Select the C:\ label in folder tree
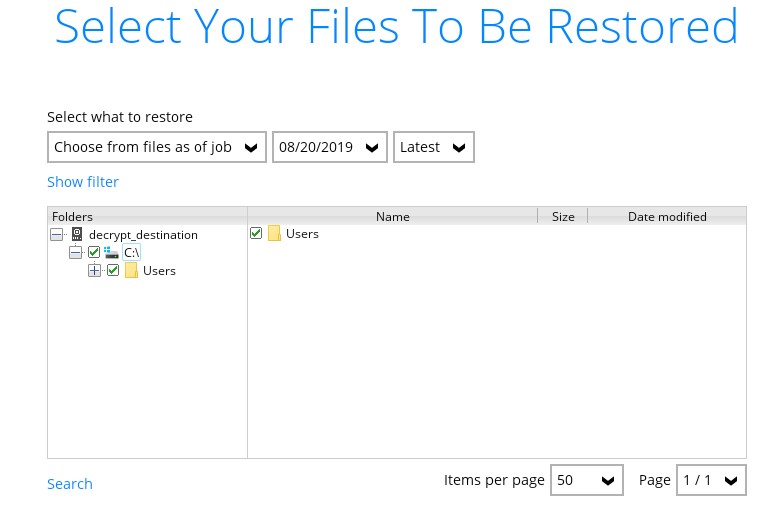 131,253
